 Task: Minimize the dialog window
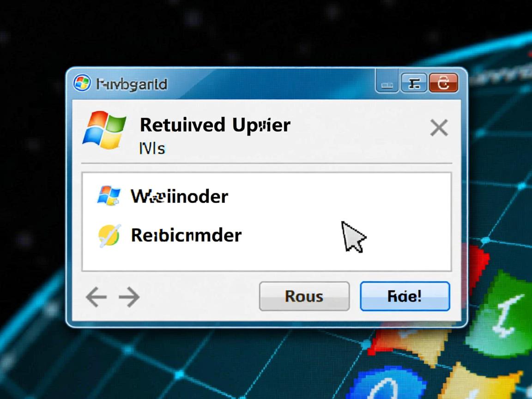387,83
